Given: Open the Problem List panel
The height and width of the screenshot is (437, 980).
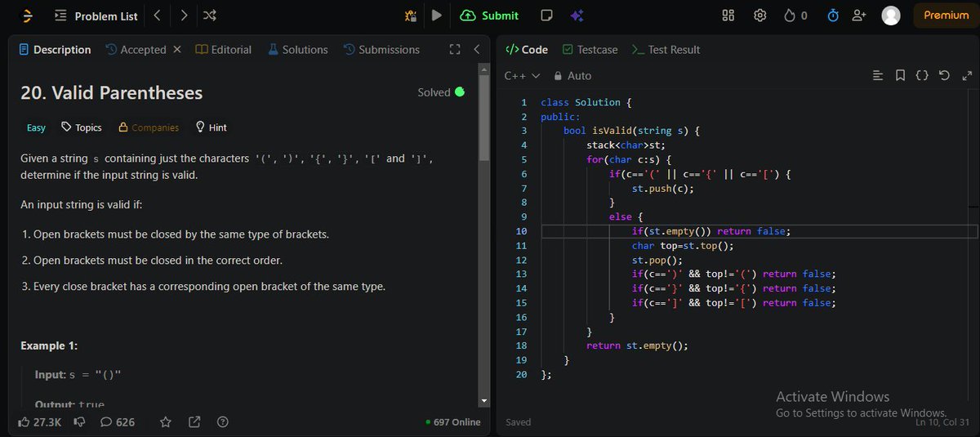Looking at the screenshot, I should (x=96, y=16).
